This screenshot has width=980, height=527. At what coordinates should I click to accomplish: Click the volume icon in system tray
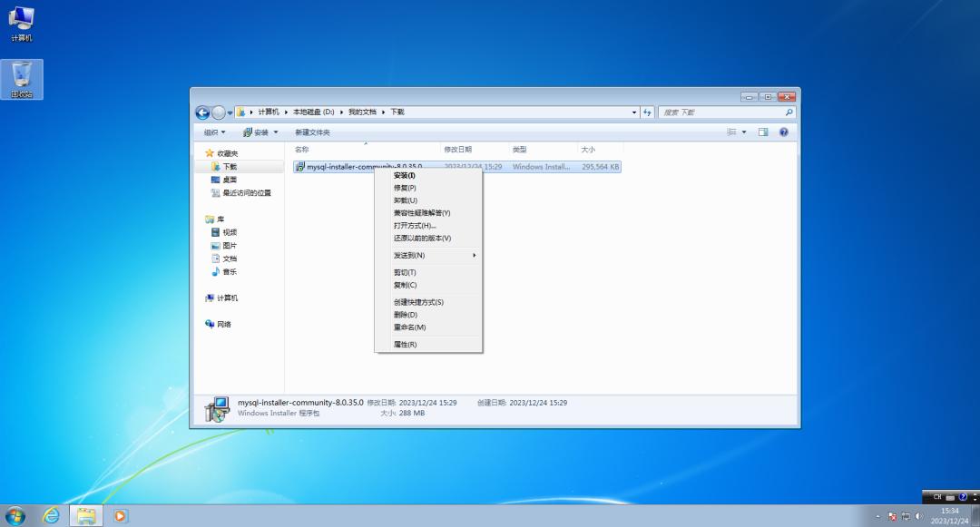click(x=918, y=516)
